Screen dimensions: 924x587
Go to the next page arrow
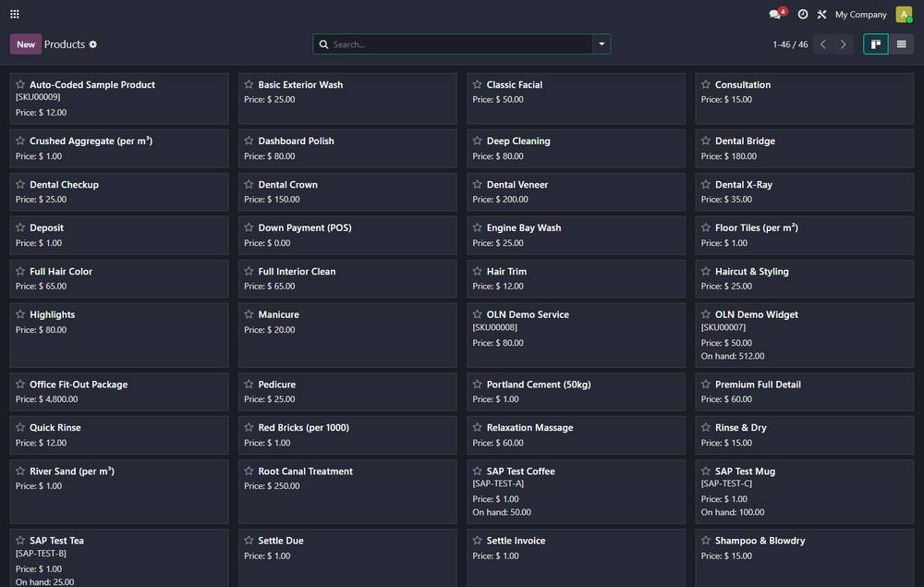(x=844, y=44)
